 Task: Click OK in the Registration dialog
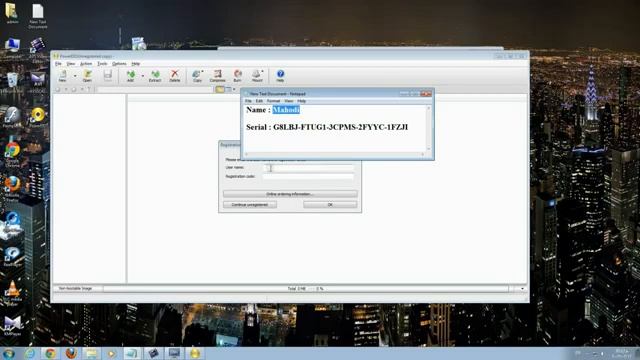point(330,204)
